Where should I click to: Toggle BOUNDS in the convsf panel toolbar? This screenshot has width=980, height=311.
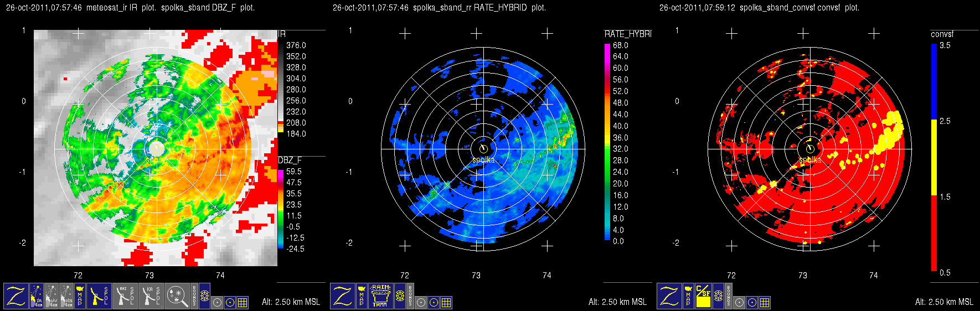pos(729,296)
